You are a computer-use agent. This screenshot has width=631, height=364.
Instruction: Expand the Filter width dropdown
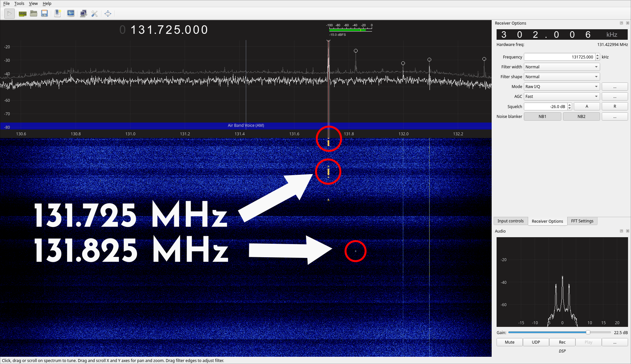click(x=562, y=67)
